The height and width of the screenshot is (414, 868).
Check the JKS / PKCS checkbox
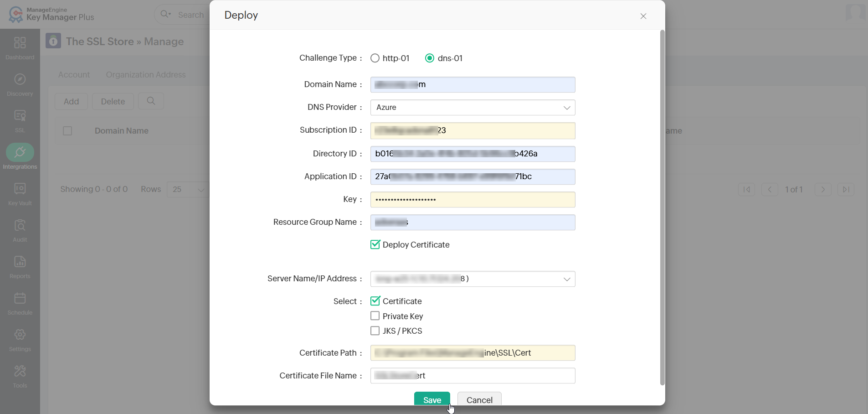[375, 331]
